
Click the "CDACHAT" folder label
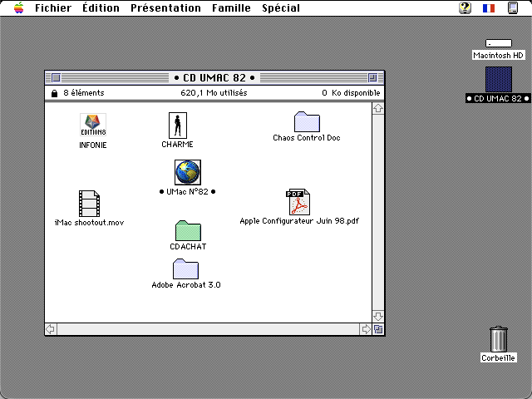[x=188, y=247]
